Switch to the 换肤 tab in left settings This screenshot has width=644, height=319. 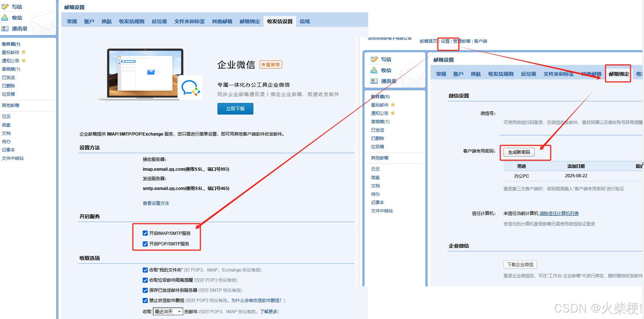pyautogui.click(x=107, y=21)
